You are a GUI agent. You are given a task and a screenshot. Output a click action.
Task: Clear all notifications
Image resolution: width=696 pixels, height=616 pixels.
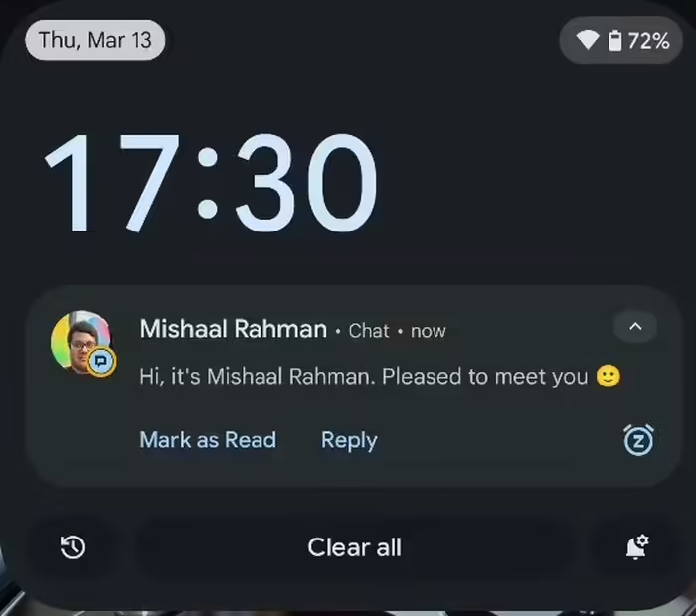[354, 547]
